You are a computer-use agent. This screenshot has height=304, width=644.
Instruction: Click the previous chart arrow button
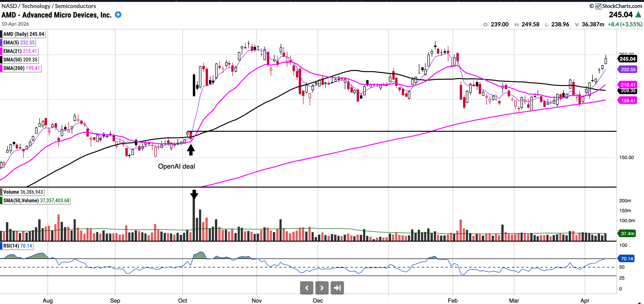tap(307, 288)
